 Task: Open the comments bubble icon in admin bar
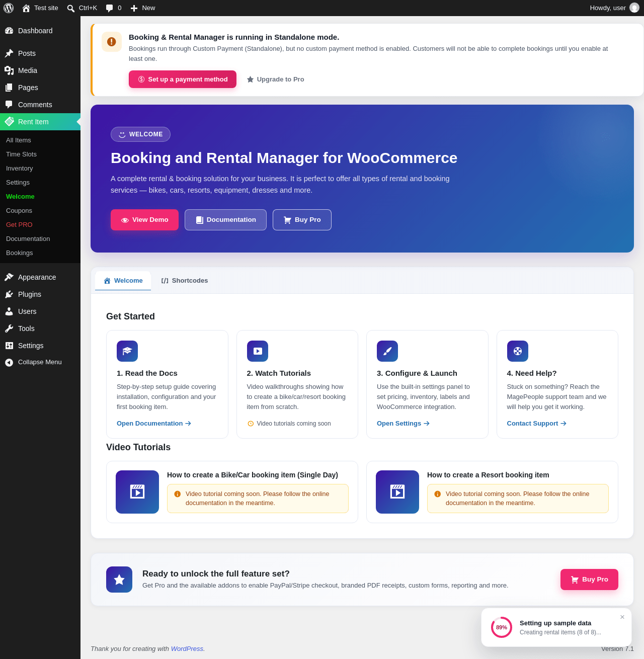(x=110, y=8)
